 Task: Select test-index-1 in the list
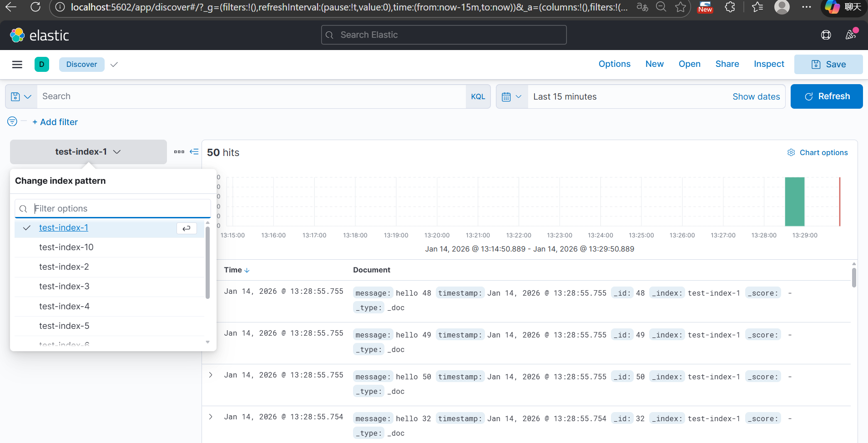[109, 228]
